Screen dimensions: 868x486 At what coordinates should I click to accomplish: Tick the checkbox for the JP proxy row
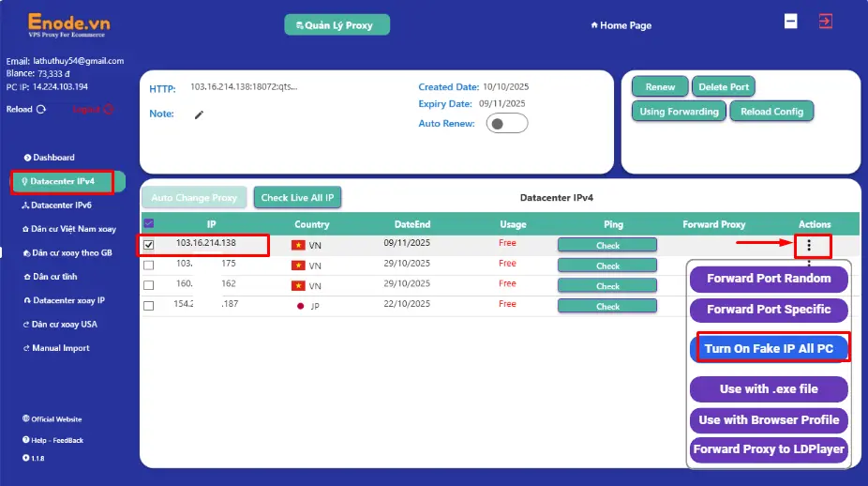point(148,305)
